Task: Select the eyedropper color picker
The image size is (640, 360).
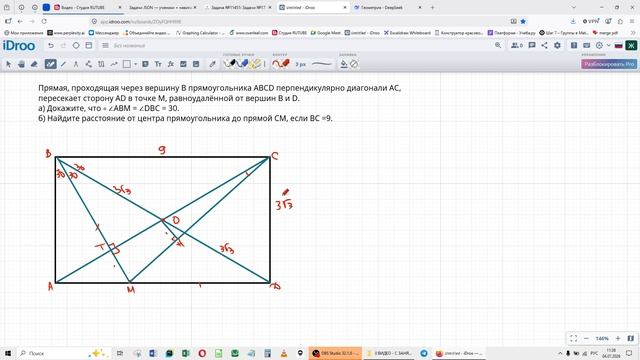Action: (x=212, y=64)
